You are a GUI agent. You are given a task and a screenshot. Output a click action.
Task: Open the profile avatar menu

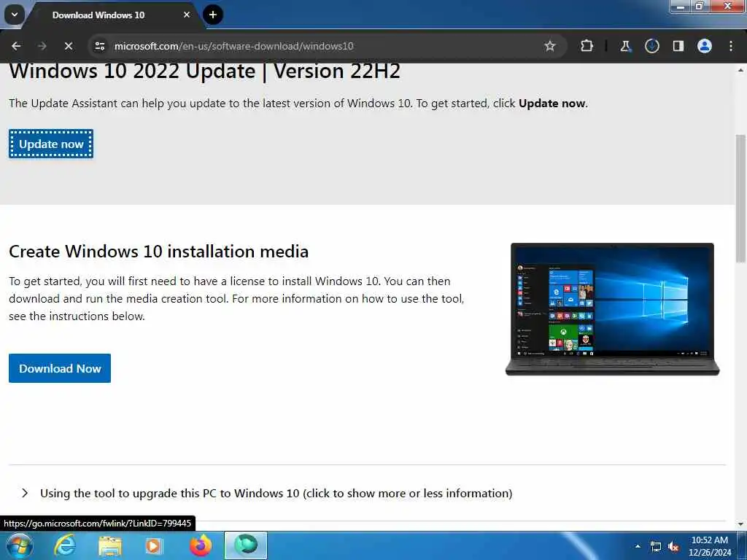[704, 46]
